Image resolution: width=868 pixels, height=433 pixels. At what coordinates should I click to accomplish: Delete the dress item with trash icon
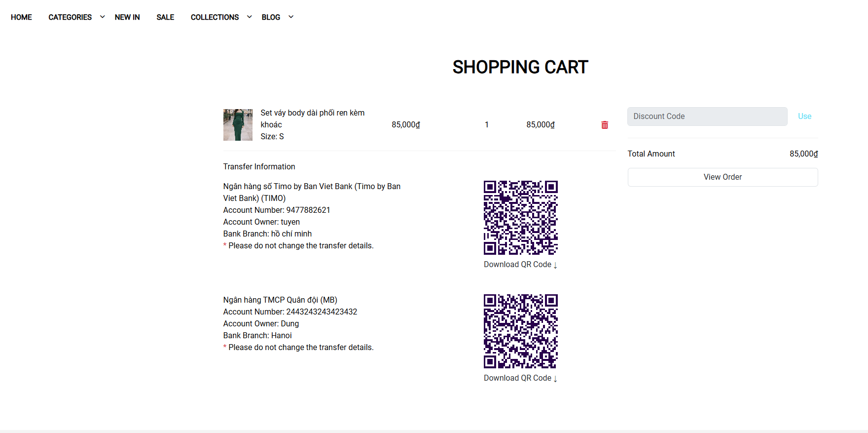point(604,125)
